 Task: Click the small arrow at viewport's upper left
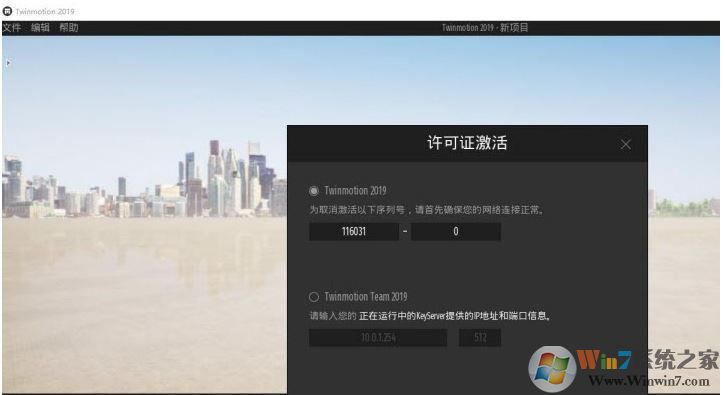click(8, 63)
